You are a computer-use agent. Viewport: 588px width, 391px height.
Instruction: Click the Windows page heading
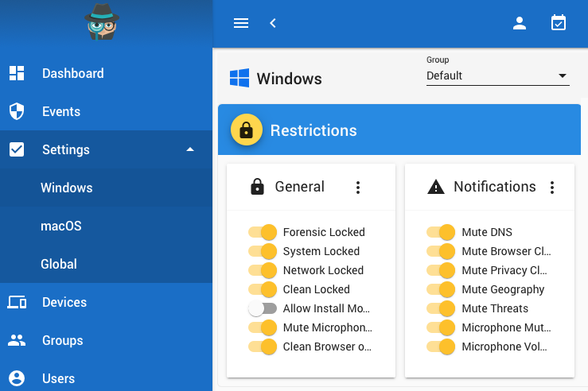pos(289,79)
